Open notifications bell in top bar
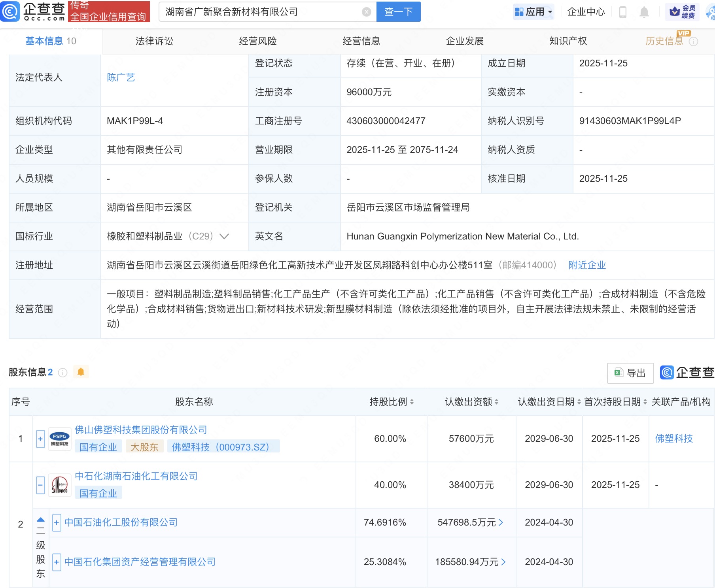 click(644, 12)
